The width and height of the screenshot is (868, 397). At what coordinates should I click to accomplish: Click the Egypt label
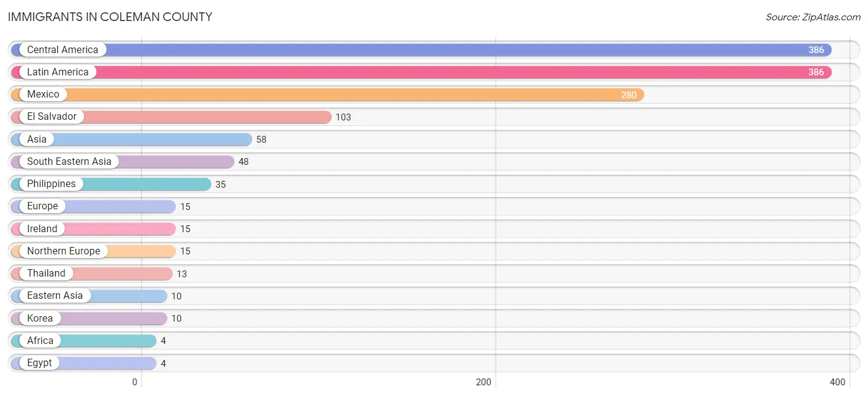tap(40, 362)
